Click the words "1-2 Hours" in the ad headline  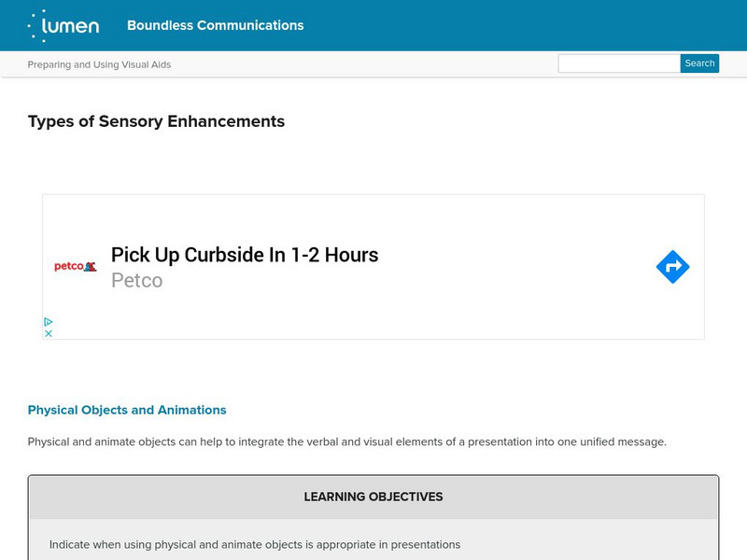[x=334, y=255]
